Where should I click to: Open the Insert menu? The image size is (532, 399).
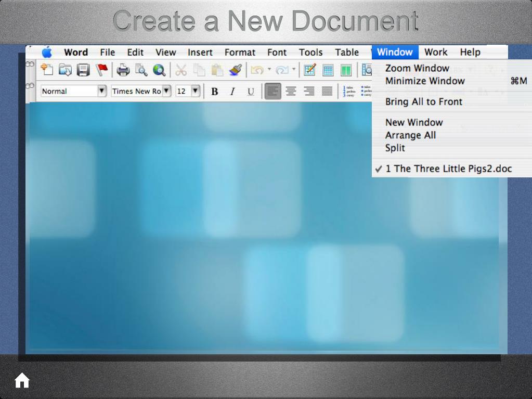click(x=200, y=52)
